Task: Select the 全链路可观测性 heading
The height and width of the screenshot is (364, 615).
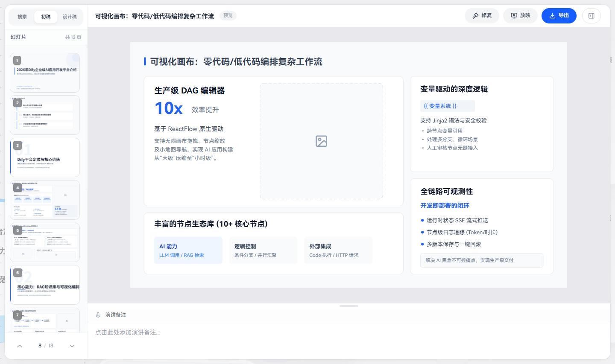Action: [447, 192]
